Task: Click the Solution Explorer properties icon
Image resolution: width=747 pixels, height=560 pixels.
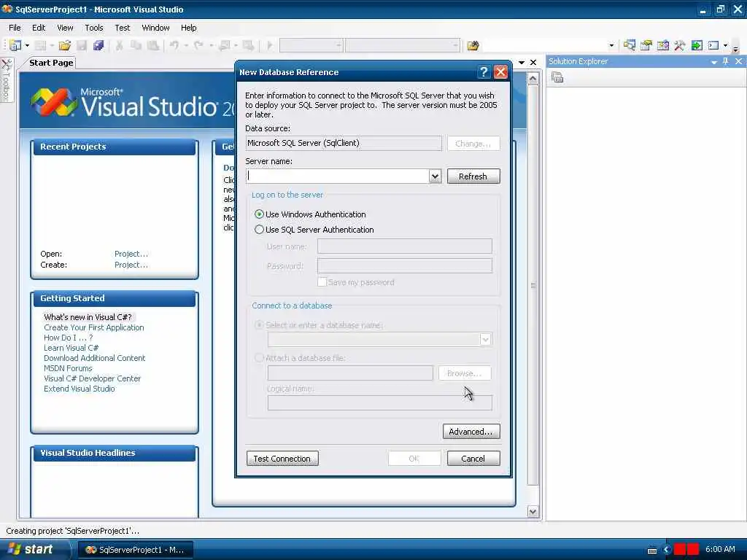Action: point(557,77)
